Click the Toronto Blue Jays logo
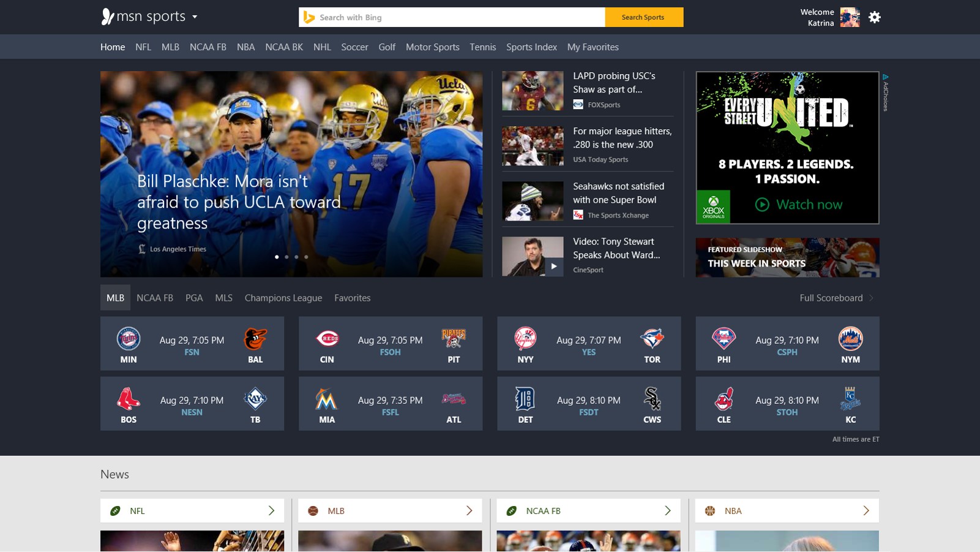980x552 pixels. pyautogui.click(x=652, y=339)
